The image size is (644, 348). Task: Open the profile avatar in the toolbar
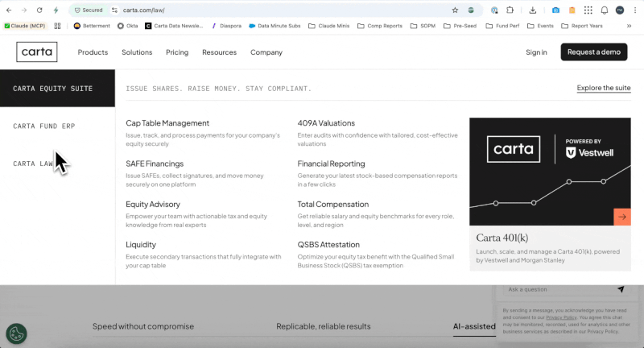pos(620,10)
